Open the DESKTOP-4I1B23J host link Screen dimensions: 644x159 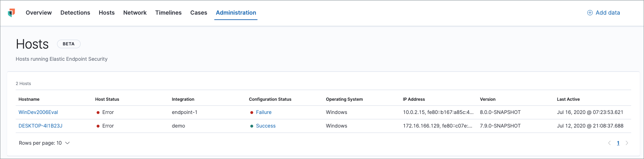click(x=40, y=126)
